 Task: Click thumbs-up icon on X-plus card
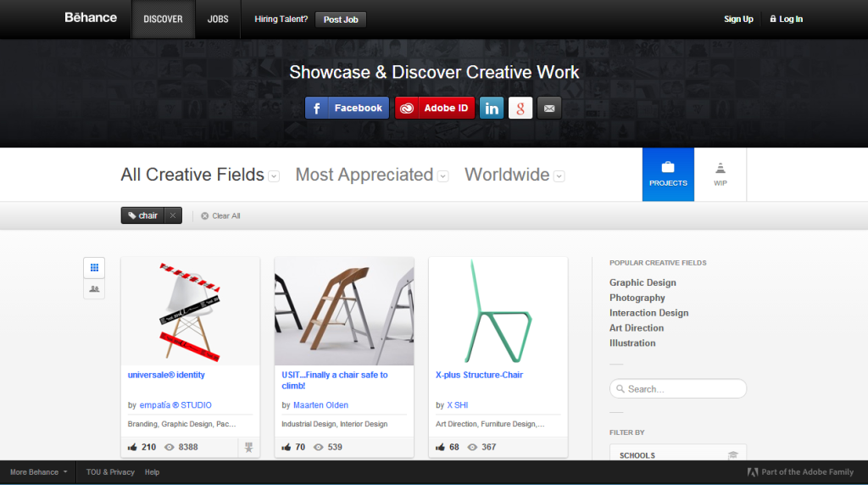pos(440,447)
